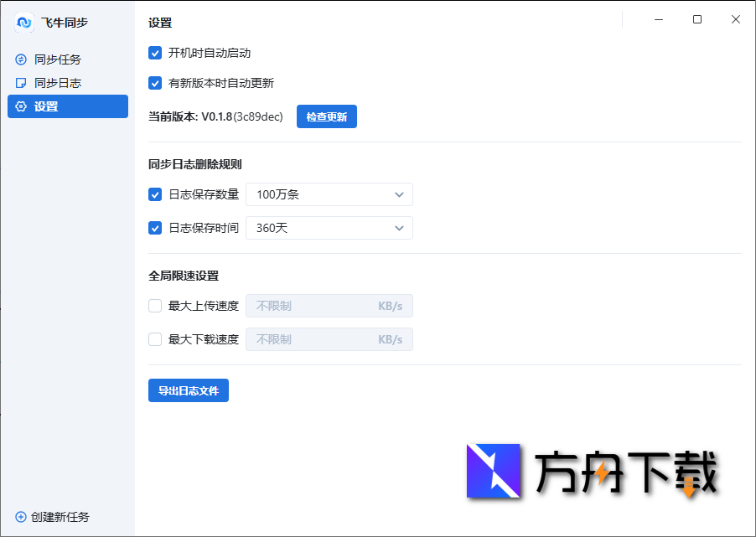Click the download speed 不限制 input field
Screen dimensions: 756x537
click(x=318, y=339)
